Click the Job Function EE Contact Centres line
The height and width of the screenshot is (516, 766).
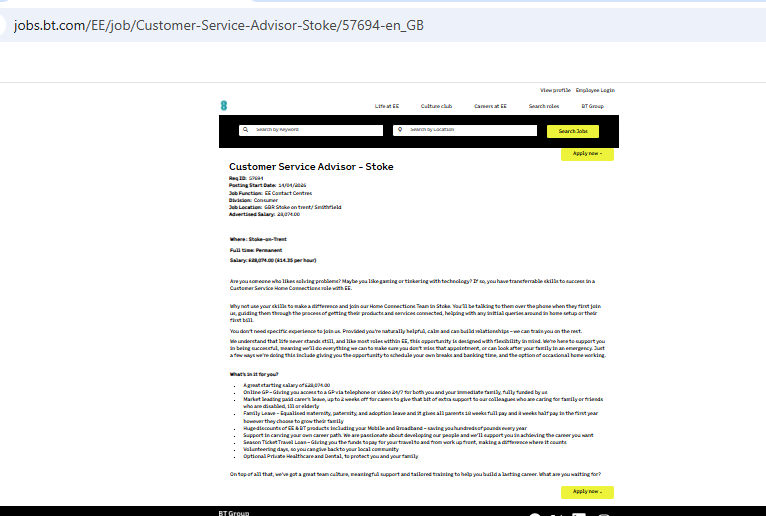pos(270,193)
